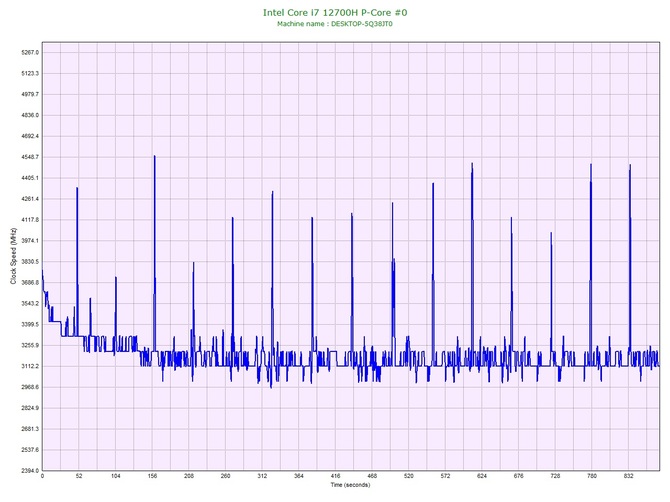Viewport: 670px width, 502px height.
Task: Click the 624 tick on the time axis
Action: point(482,476)
